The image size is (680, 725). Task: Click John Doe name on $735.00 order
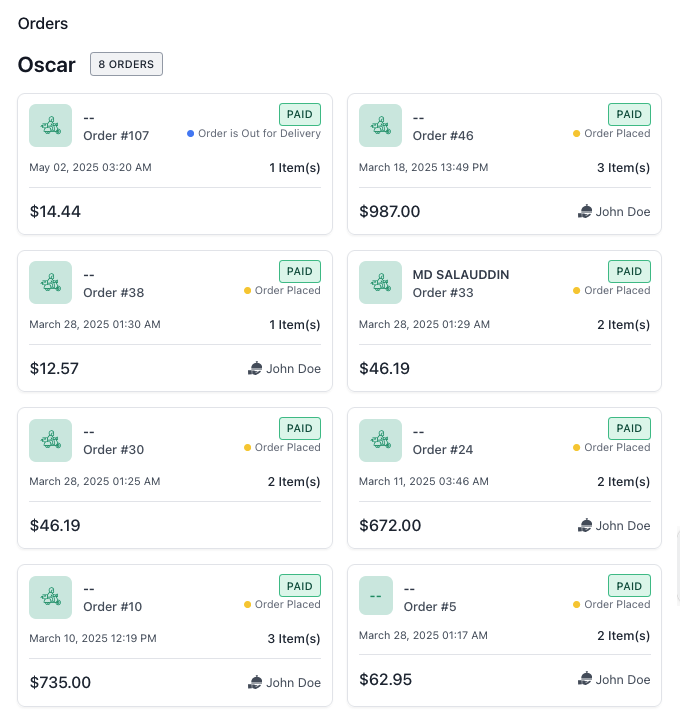point(293,683)
